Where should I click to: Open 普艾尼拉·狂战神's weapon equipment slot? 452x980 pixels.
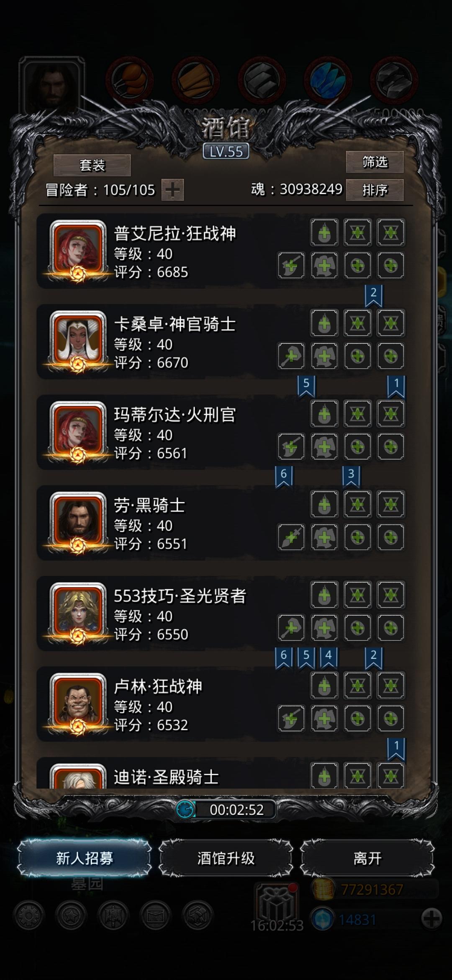pos(291,266)
